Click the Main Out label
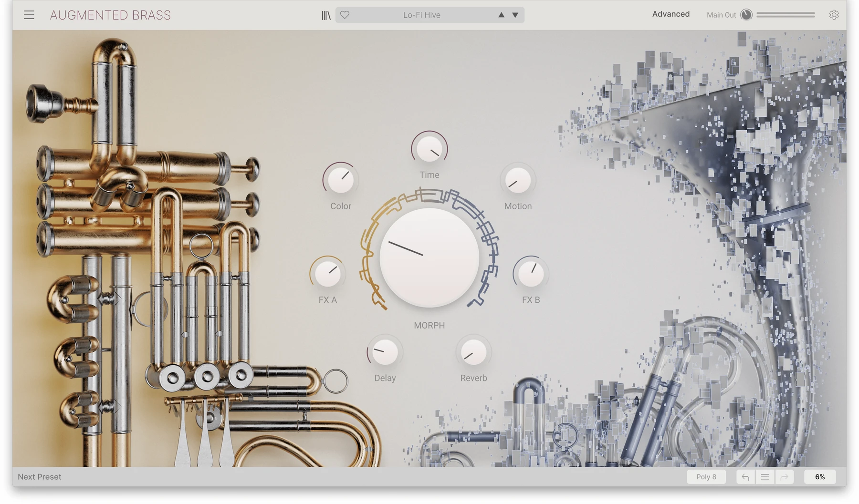 721,15
